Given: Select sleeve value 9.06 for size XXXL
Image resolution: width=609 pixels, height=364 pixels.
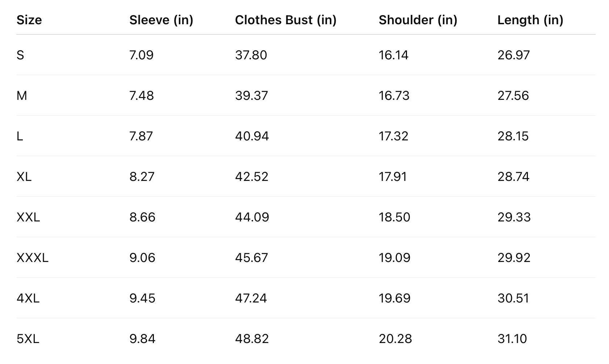Looking at the screenshot, I should (142, 258).
